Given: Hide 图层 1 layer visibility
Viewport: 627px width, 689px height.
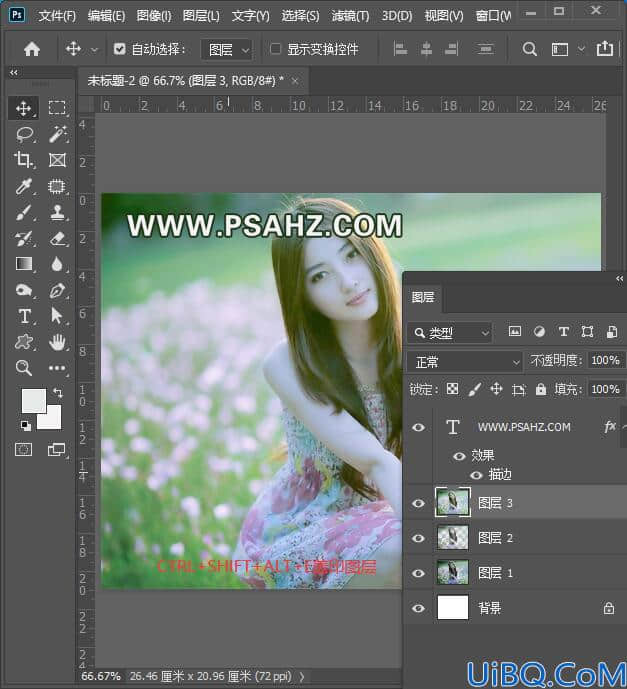Looking at the screenshot, I should 418,573.
